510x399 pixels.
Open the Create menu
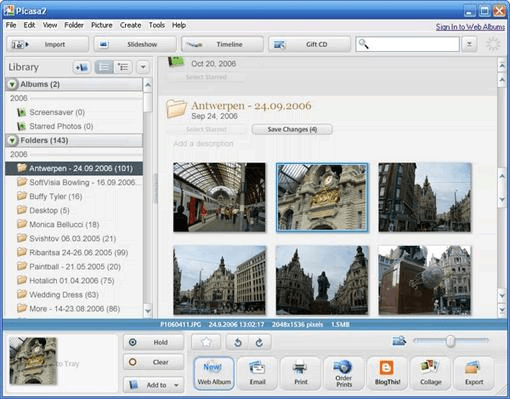(130, 25)
